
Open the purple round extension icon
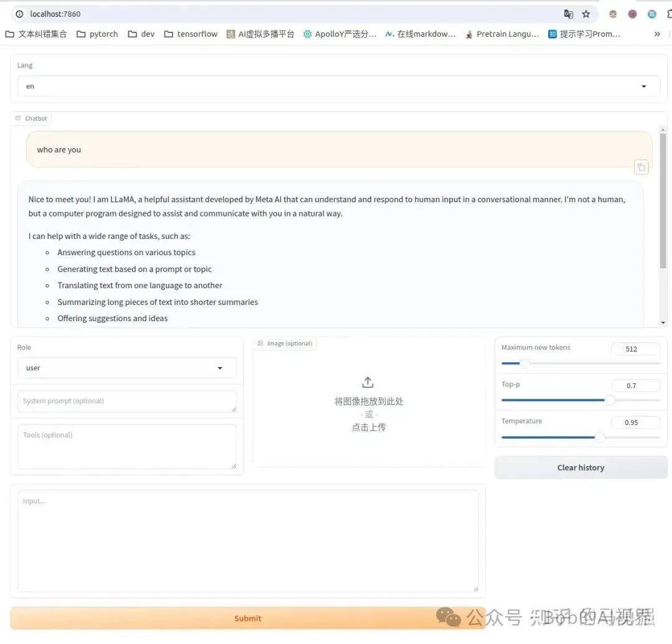point(632,14)
